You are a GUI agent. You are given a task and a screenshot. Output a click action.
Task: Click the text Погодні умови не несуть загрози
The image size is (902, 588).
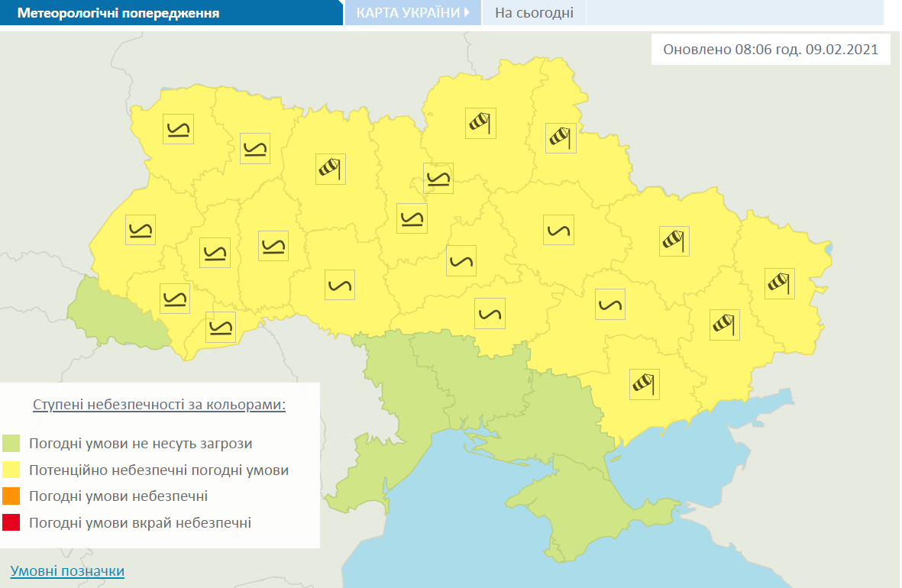click(x=141, y=444)
